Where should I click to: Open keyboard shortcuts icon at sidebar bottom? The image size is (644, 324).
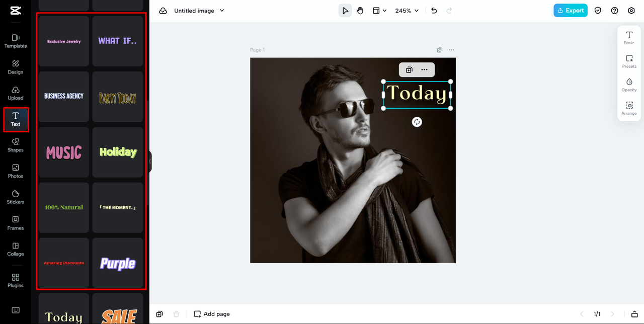[x=16, y=310]
